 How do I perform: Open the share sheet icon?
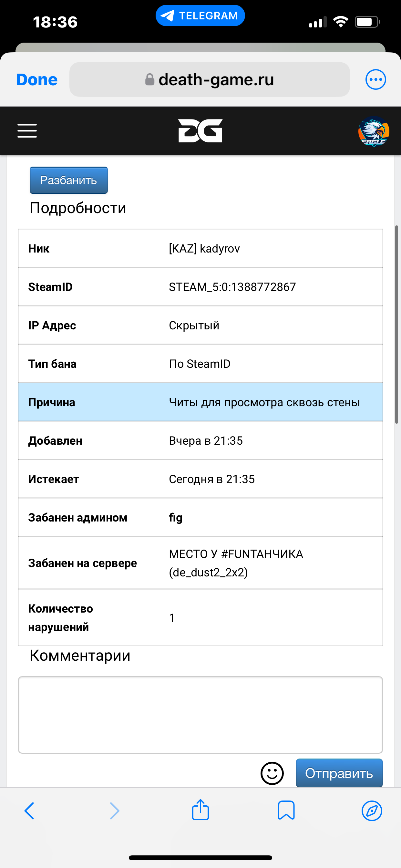(200, 810)
